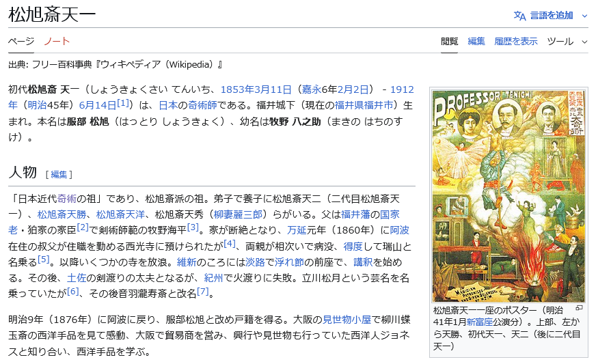Follow the 柳妻麗三郎 link
The width and height of the screenshot is (598, 364).
click(x=238, y=214)
